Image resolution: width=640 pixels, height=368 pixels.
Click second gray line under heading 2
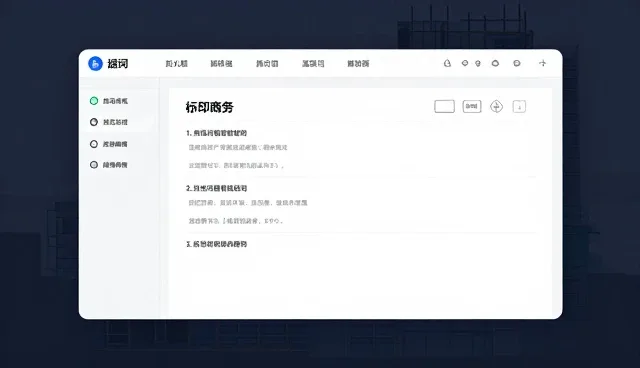(236, 221)
